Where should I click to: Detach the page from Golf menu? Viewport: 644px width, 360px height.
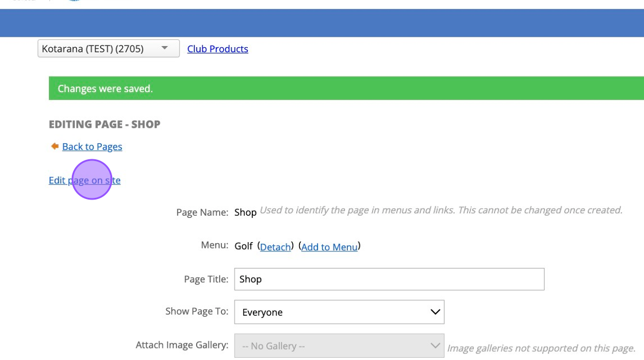(x=275, y=247)
